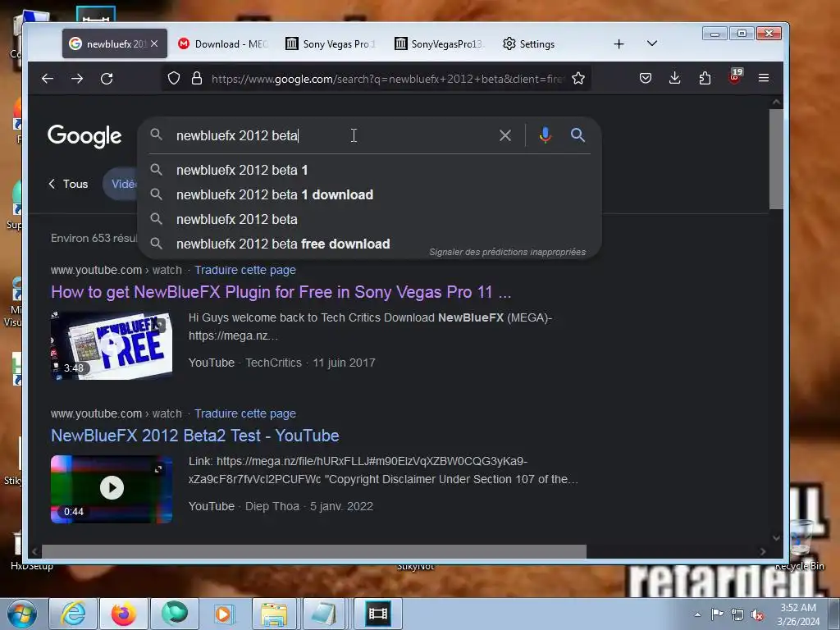This screenshot has height=630, width=840.
Task: Show hidden system tray icons
Action: tap(697, 614)
